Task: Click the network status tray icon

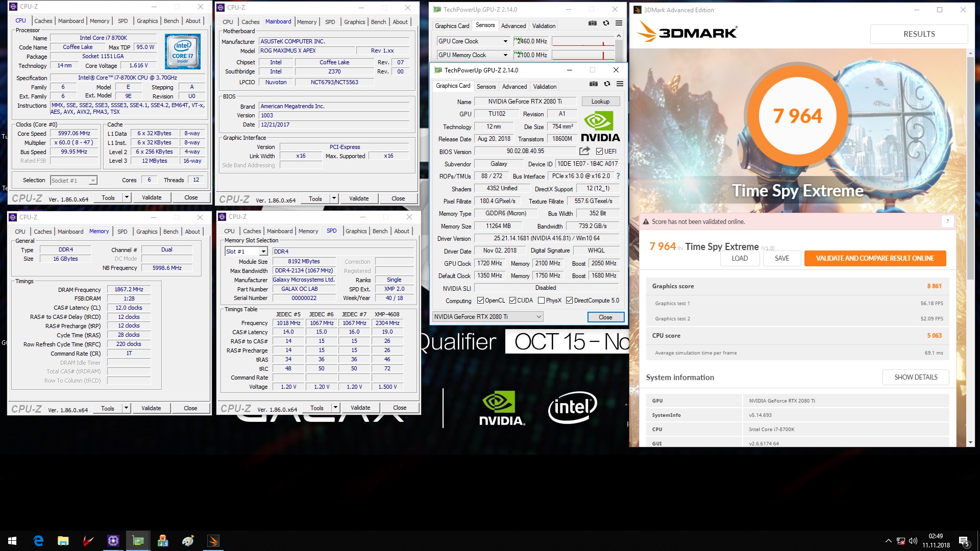Action: tap(901, 541)
